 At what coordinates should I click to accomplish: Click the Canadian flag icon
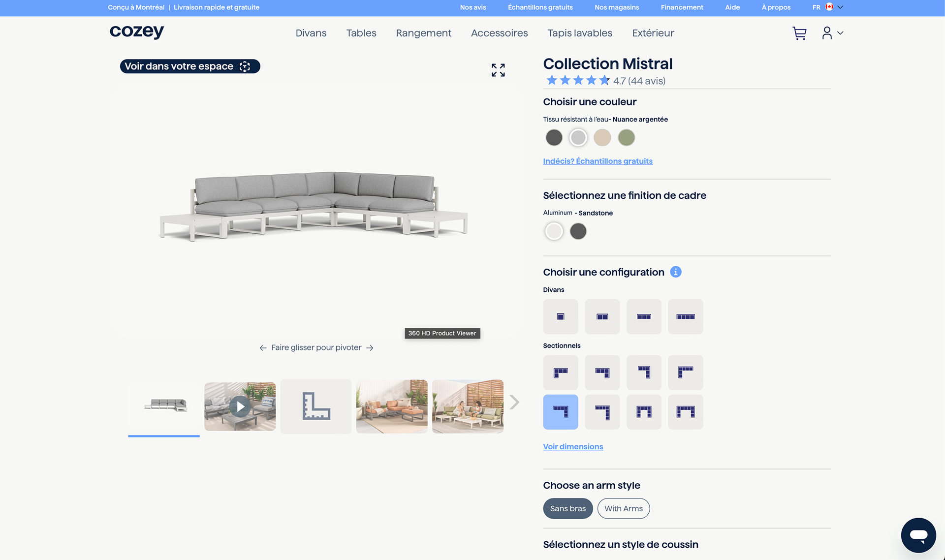[x=829, y=7]
